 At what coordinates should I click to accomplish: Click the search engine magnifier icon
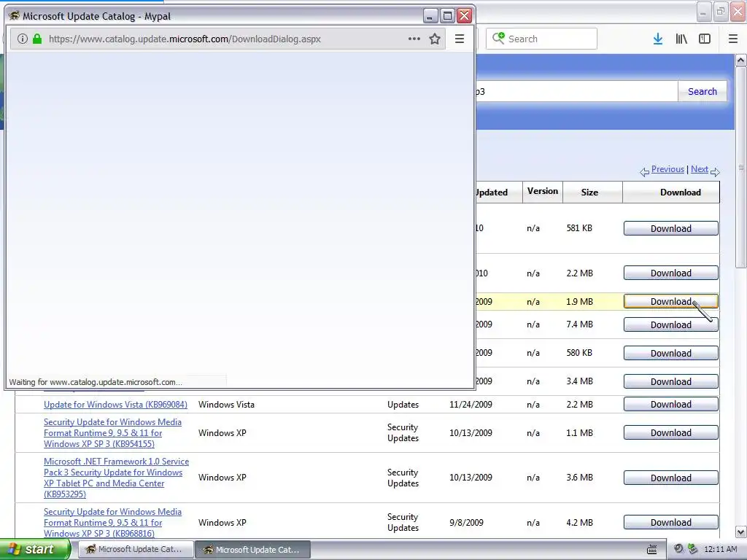(498, 39)
